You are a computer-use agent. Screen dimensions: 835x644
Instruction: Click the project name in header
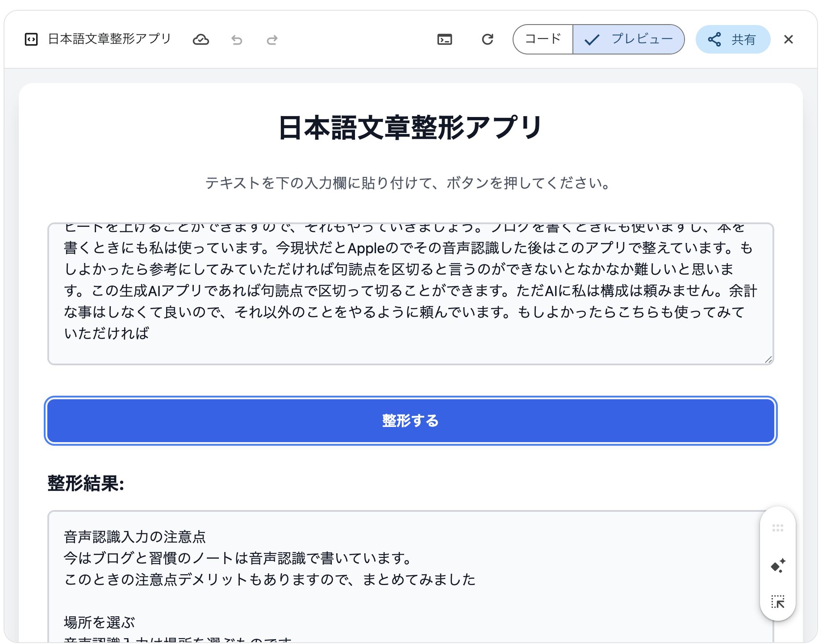109,39
